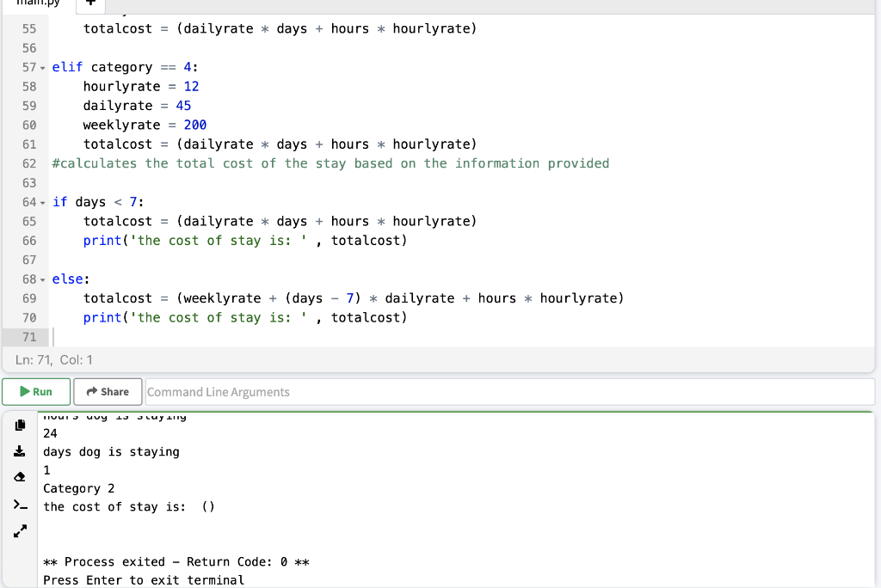Fold the if days block at line 64
This screenshot has width=881, height=588.
pos(41,202)
